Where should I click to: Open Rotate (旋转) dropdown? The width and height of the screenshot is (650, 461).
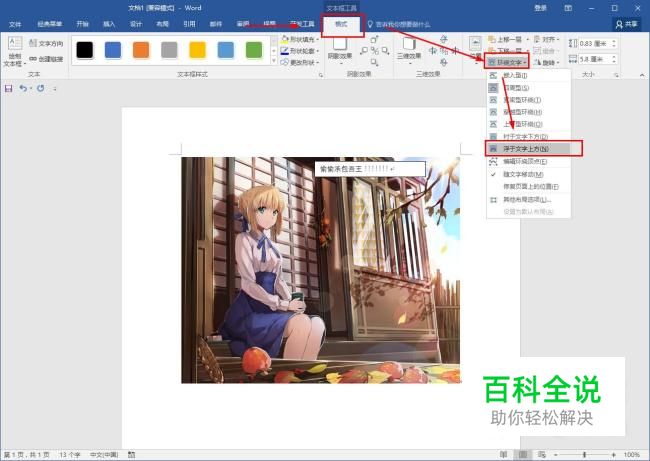coord(547,62)
